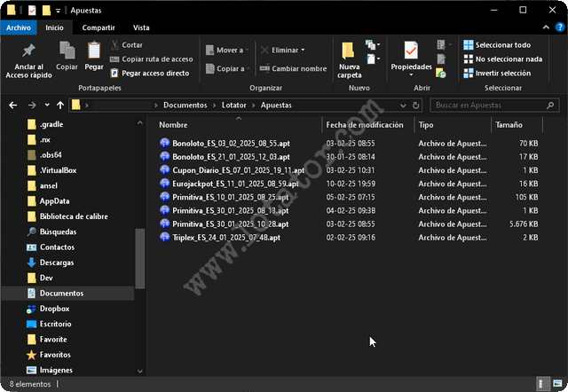Viewport: 568px width, 392px height.
Task: Click the Anclar al Acceso rápido pin icon
Action: (x=28, y=53)
